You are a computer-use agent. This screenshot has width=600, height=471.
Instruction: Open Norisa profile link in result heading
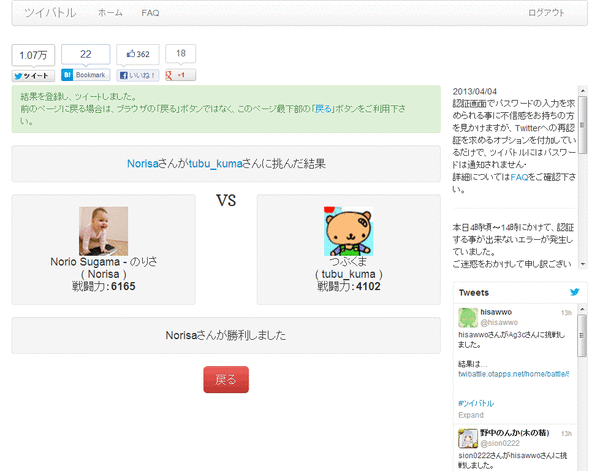pos(143,164)
